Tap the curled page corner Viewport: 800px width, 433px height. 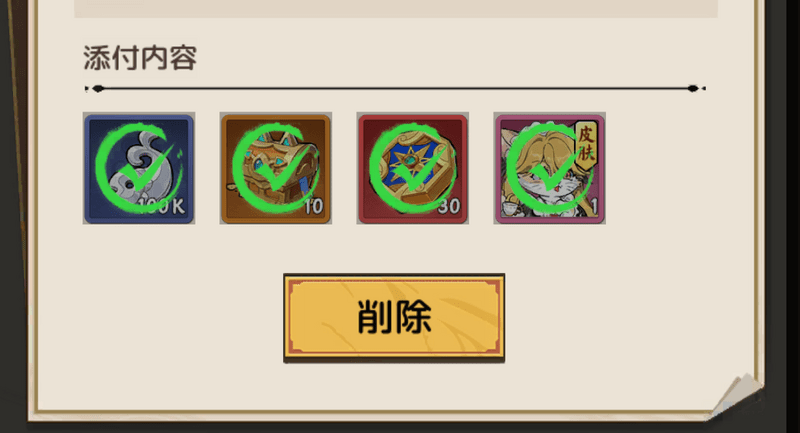(737, 395)
